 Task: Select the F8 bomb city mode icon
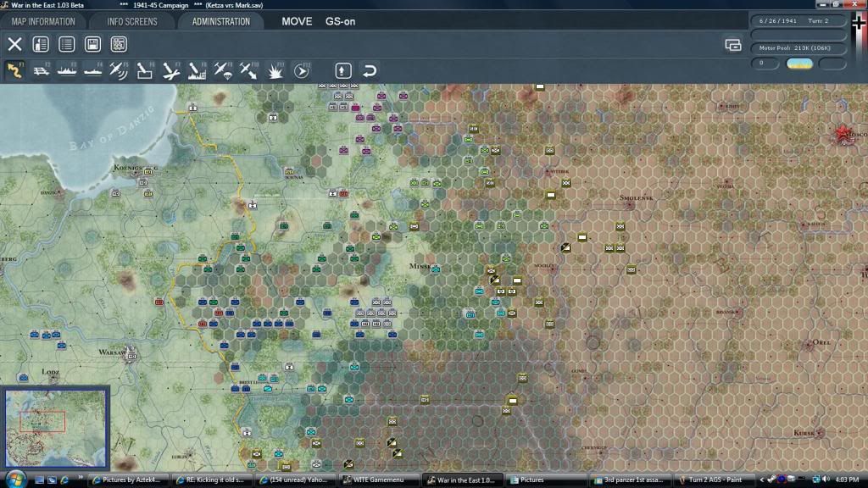(197, 71)
